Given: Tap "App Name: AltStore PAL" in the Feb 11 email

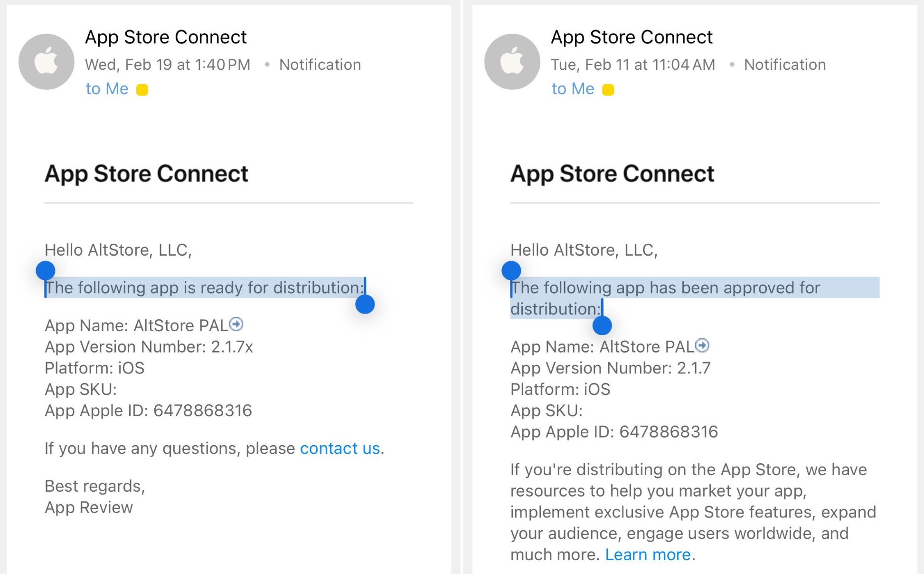Looking at the screenshot, I should tap(603, 347).
